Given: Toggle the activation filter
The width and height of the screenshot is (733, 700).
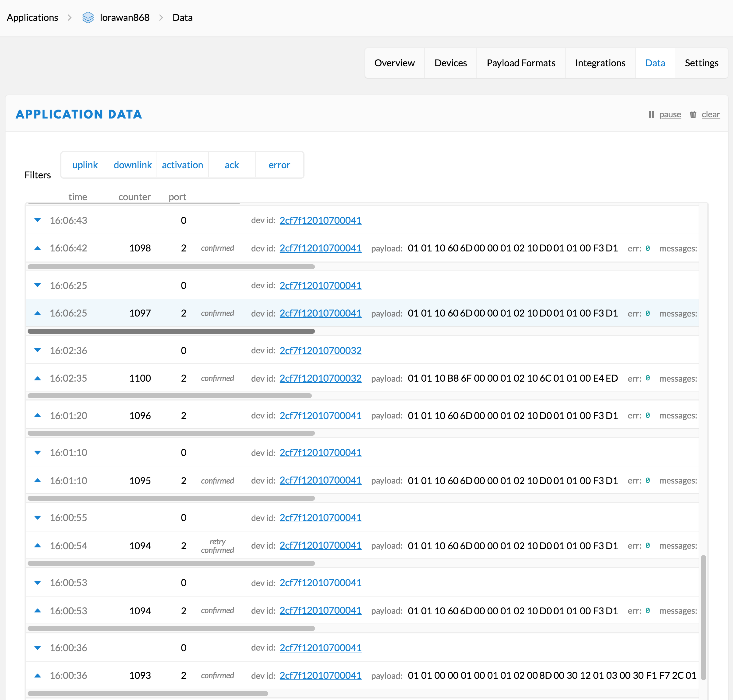Looking at the screenshot, I should tap(182, 165).
